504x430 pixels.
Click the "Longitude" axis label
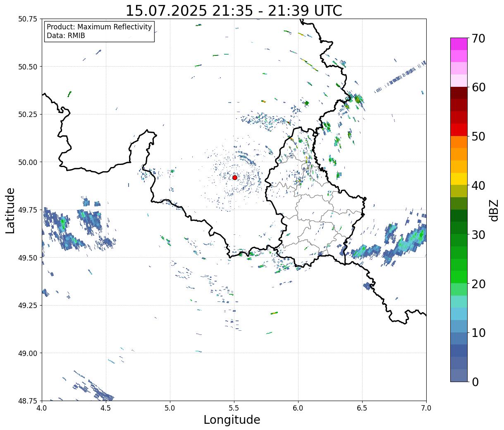tap(232, 420)
